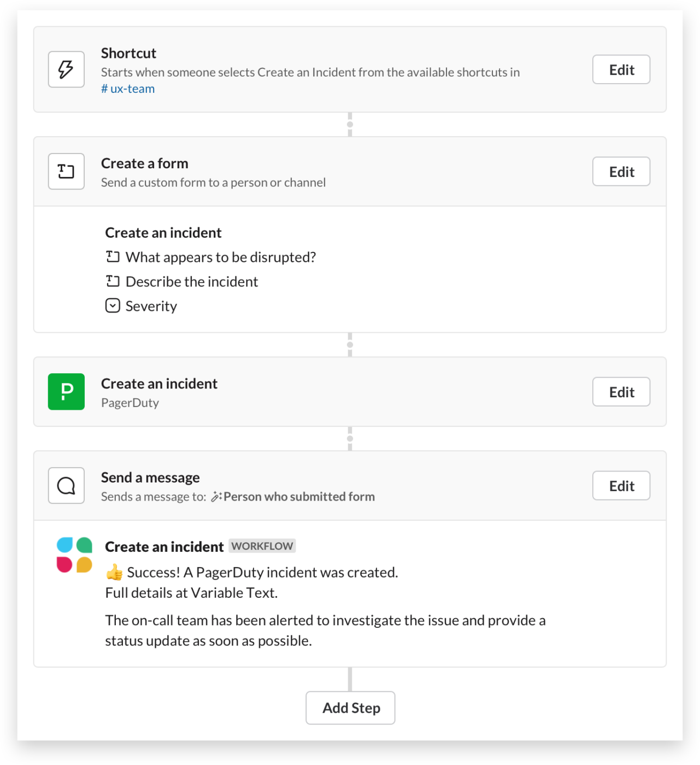Edit the Send a message step
700x765 pixels.
click(621, 486)
